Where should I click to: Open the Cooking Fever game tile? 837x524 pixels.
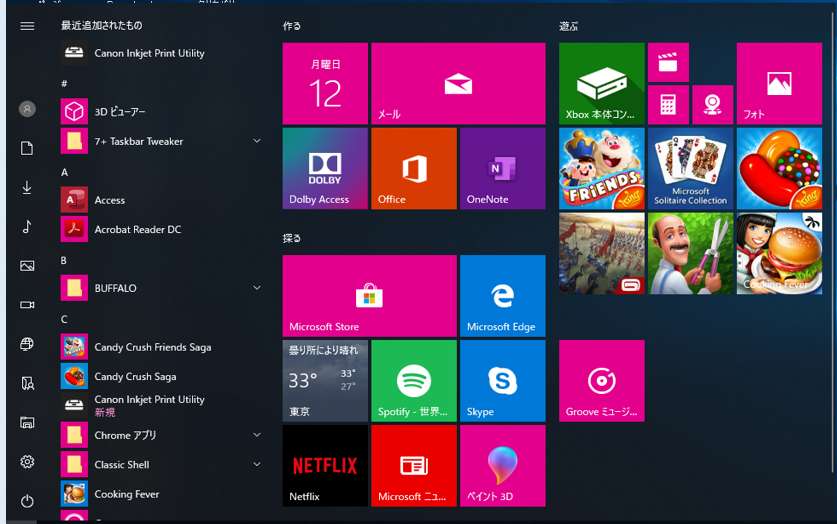[x=779, y=253]
